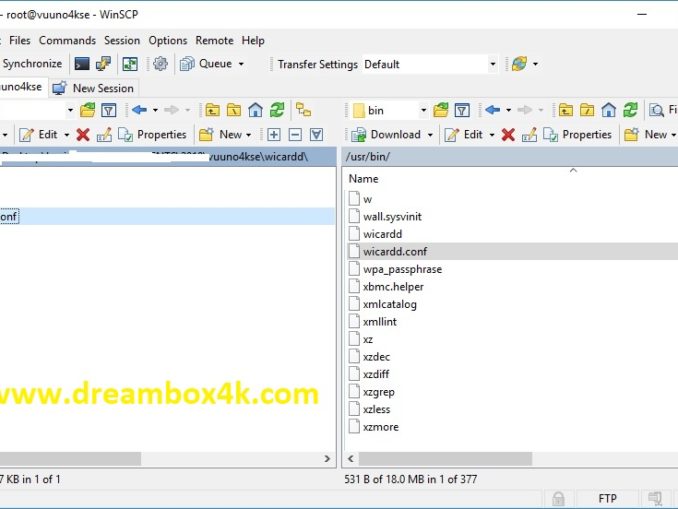Image resolution: width=678 pixels, height=509 pixels.
Task: Refresh the remote panel
Action: tap(630, 110)
